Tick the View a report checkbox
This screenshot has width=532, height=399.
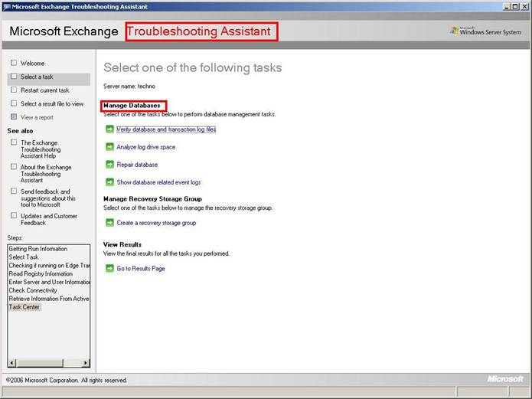tap(14, 117)
